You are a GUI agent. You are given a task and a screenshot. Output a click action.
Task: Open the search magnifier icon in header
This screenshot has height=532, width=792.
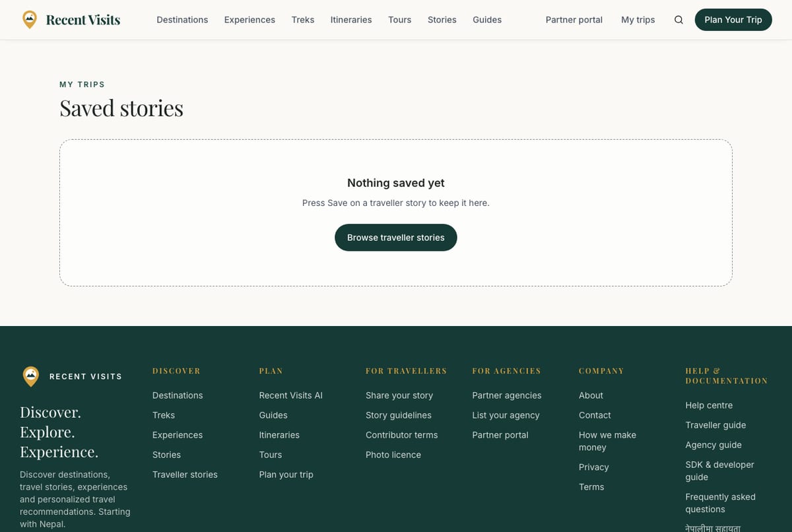(678, 20)
